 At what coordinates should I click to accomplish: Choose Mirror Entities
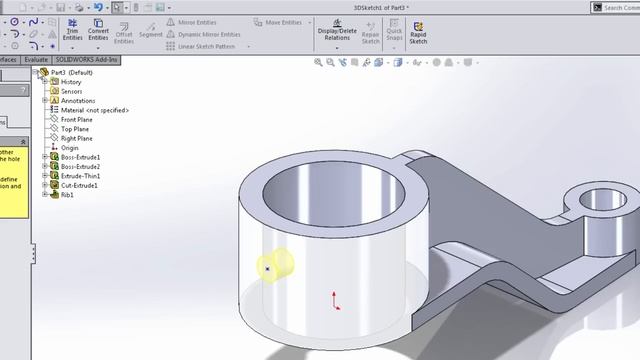tap(191, 22)
